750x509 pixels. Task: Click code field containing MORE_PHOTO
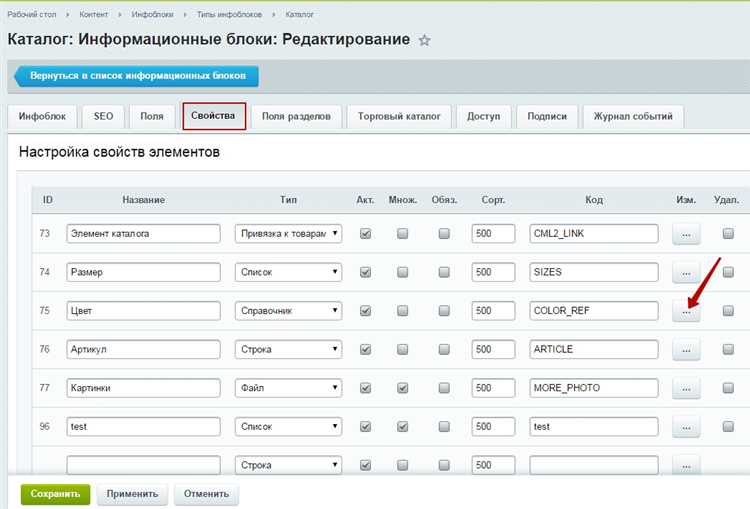pyautogui.click(x=594, y=388)
